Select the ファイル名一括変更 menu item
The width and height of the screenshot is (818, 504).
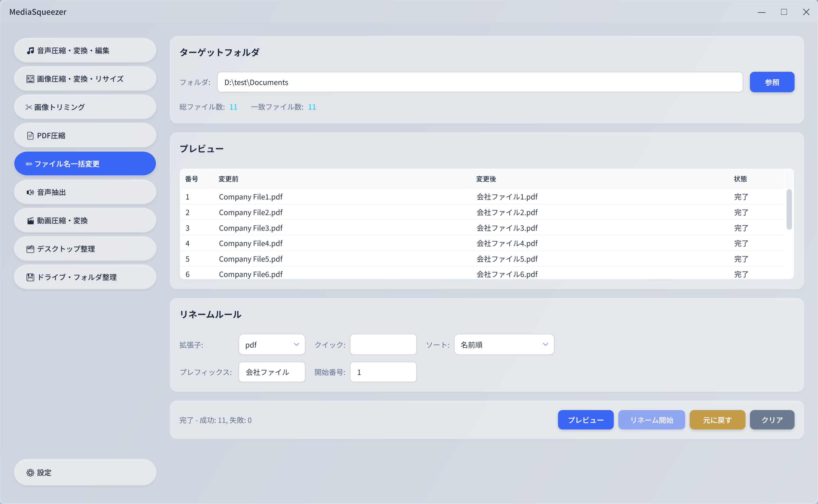click(x=85, y=164)
